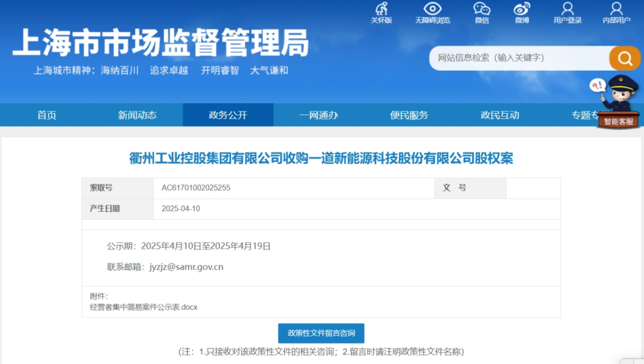
Task: Open the 一网通办 nav item
Action: coord(318,115)
